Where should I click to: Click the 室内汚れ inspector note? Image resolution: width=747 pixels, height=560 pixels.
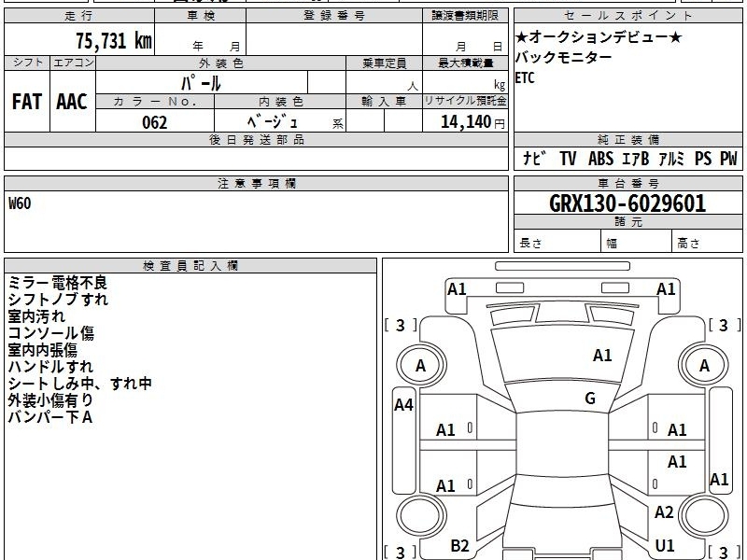[x=36, y=316]
